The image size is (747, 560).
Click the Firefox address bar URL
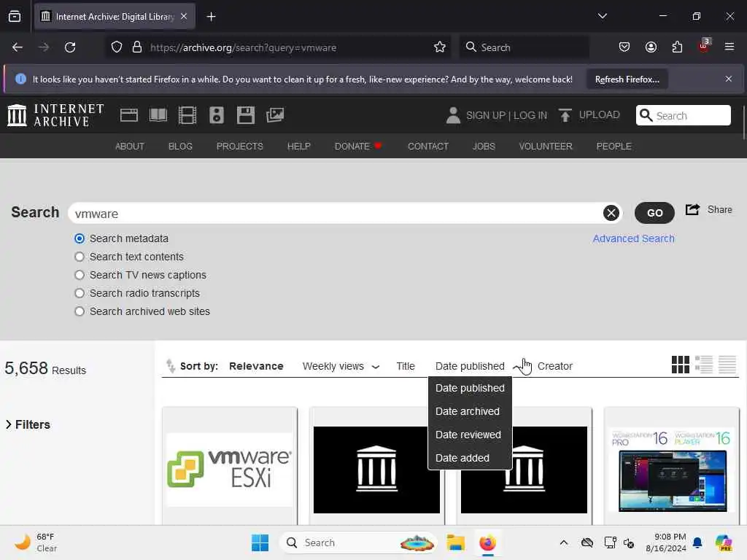pyautogui.click(x=243, y=47)
